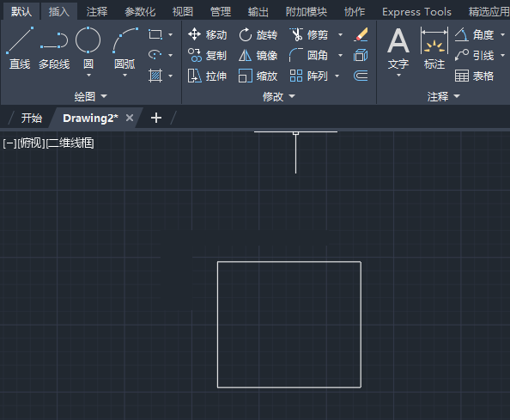
Task: Open the Hatch tool dropdown arrow
Action: coord(171,76)
